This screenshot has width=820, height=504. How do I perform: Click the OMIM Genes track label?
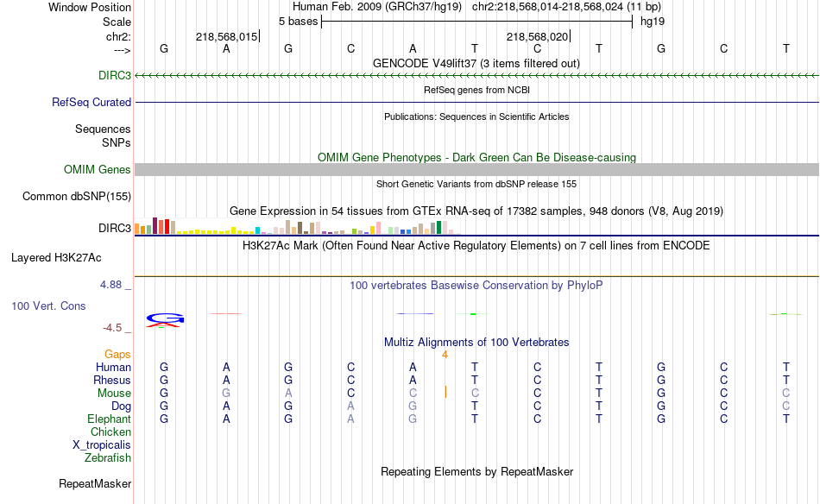[97, 169]
